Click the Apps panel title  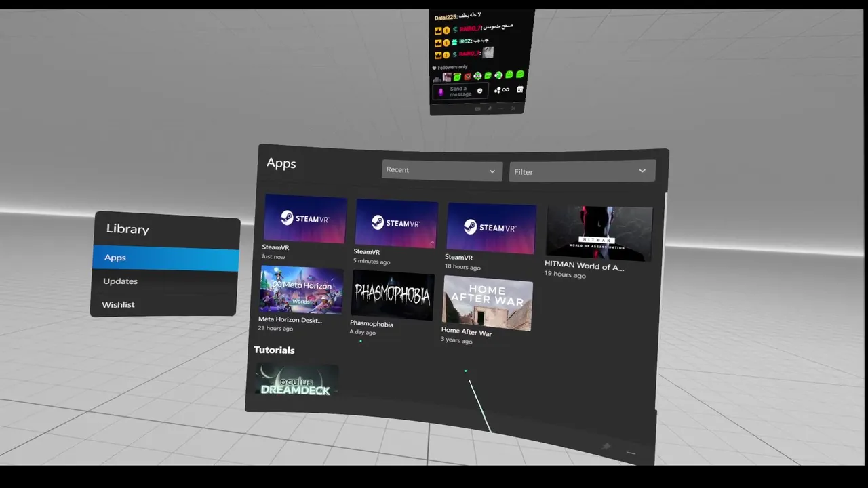[281, 163]
